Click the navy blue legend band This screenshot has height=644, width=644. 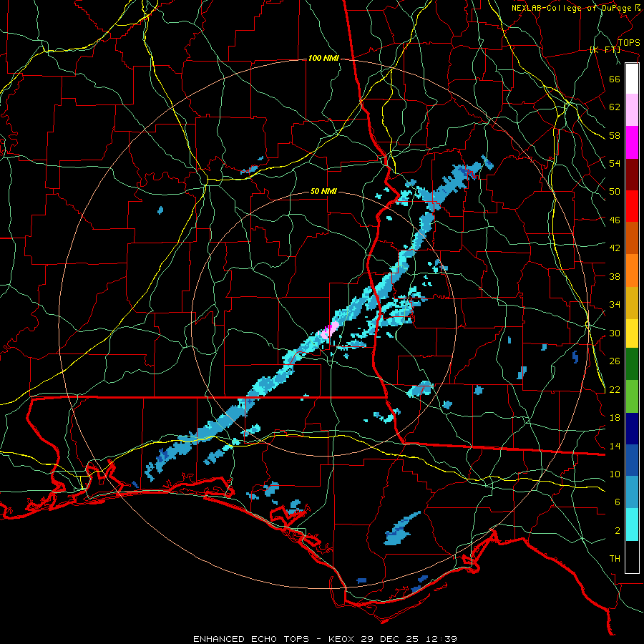[632, 429]
